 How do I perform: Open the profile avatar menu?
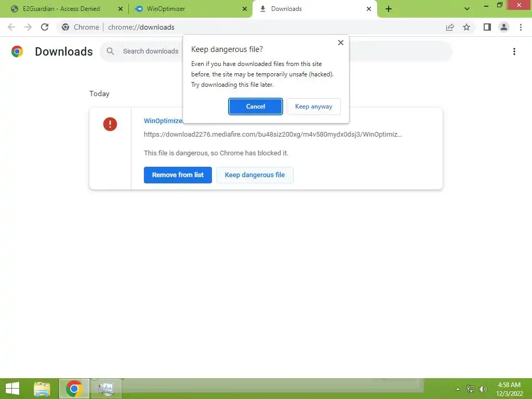pyautogui.click(x=504, y=27)
